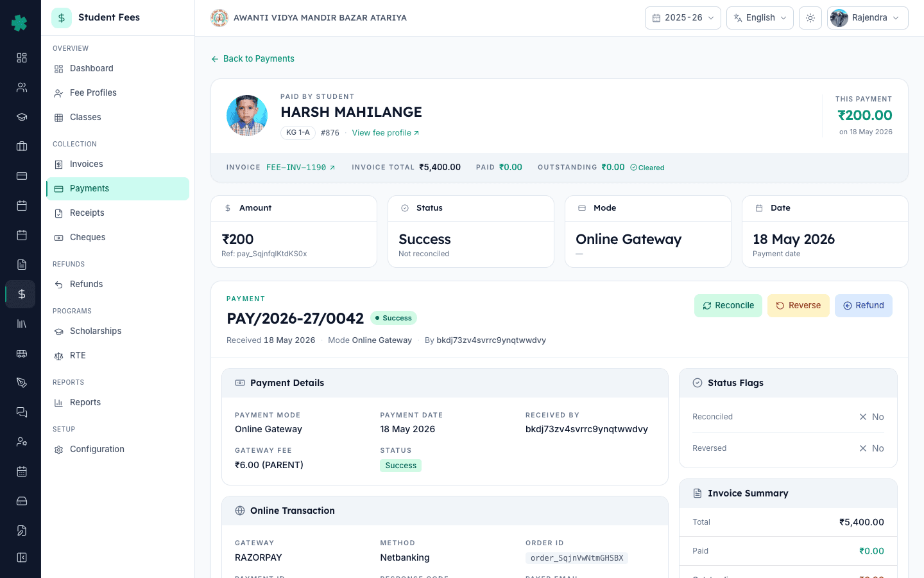This screenshot has height=578, width=924.
Task: Open Reports in the sidebar
Action: tap(117, 403)
